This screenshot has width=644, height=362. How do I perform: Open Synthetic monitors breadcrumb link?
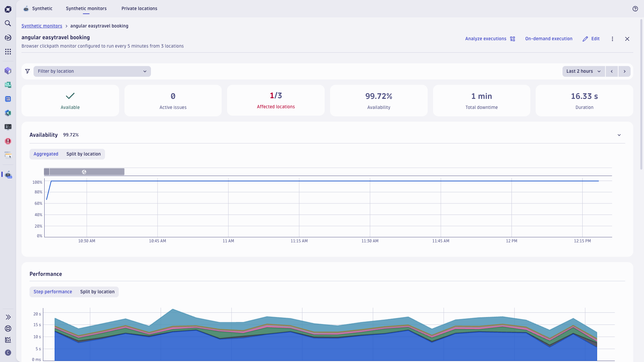(42, 26)
